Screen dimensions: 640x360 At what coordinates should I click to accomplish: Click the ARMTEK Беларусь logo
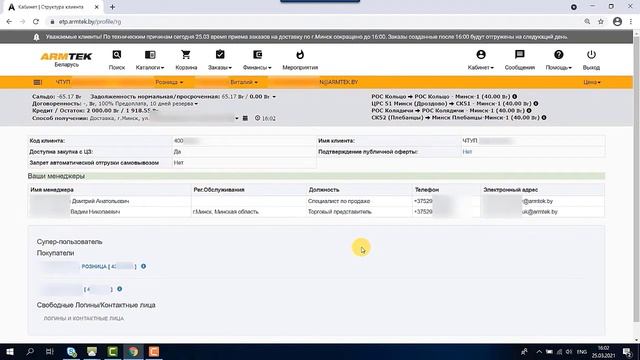click(66, 59)
